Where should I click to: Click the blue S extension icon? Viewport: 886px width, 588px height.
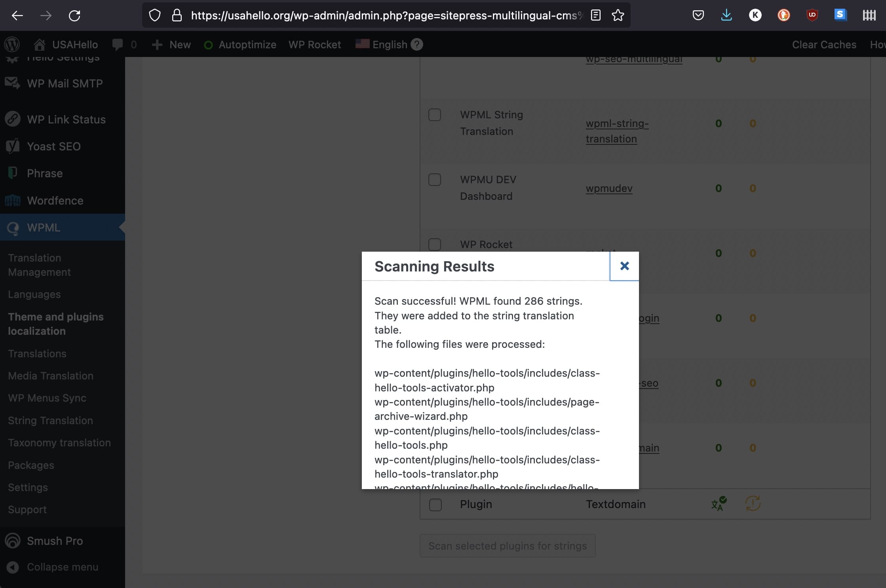tap(840, 15)
